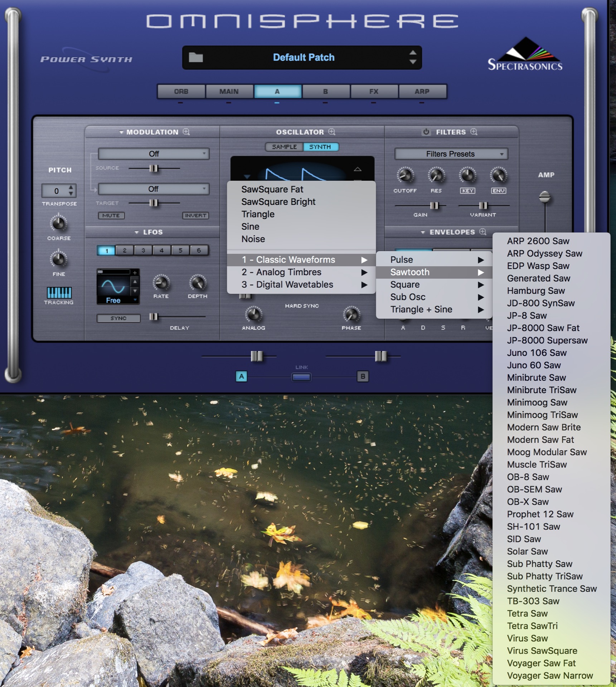The image size is (616, 687).
Task: Choose the Noise waveform
Action: 301,239
